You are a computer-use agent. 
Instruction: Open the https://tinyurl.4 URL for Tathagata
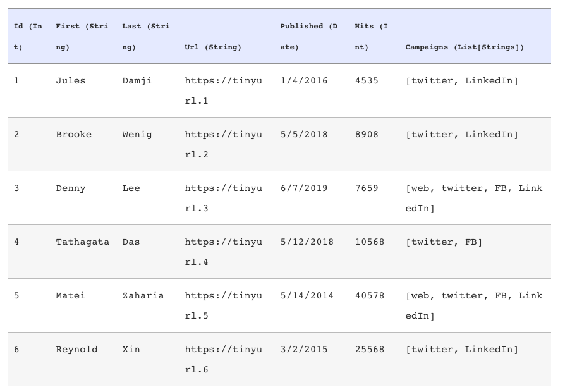click(x=223, y=252)
